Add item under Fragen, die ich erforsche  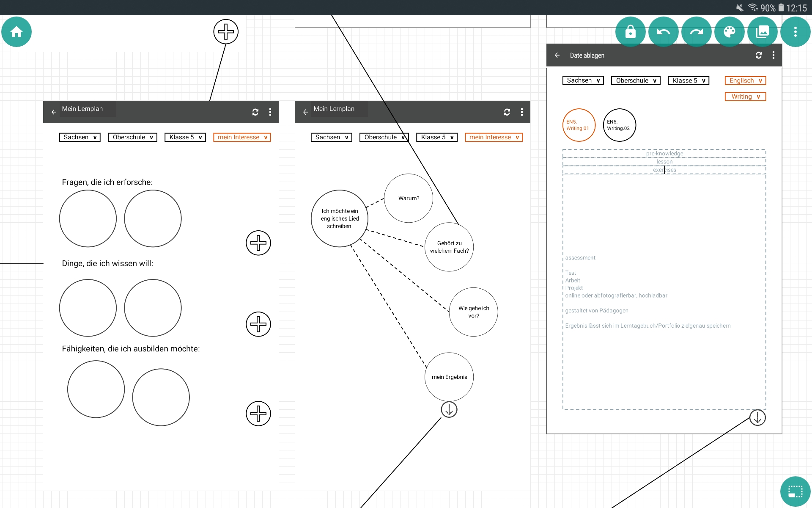coord(258,243)
